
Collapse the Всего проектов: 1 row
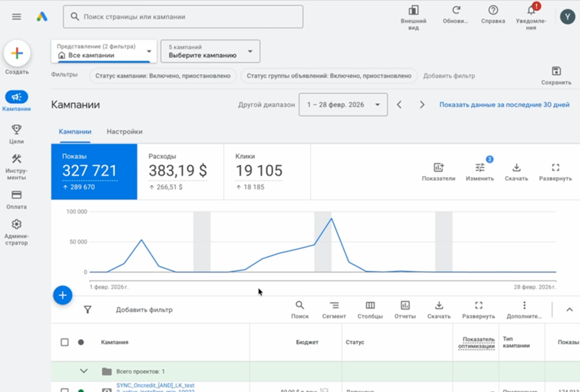coord(84,371)
